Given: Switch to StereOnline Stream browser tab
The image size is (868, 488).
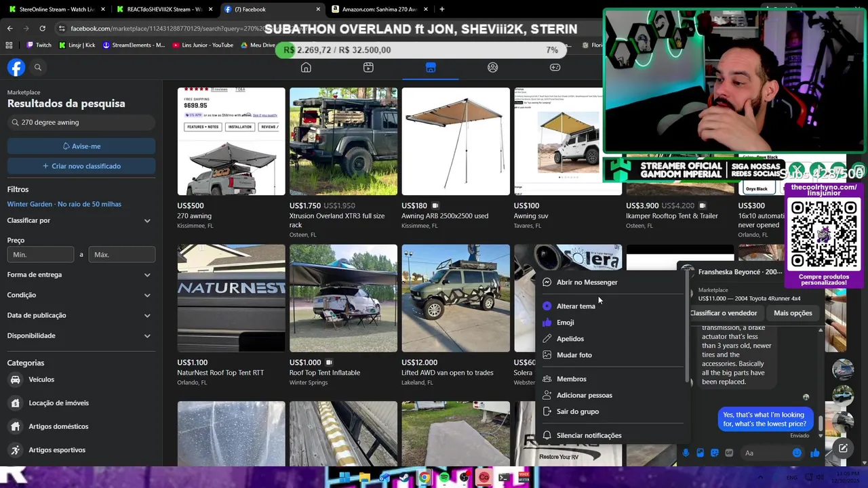Looking at the screenshot, I should coord(56,9).
